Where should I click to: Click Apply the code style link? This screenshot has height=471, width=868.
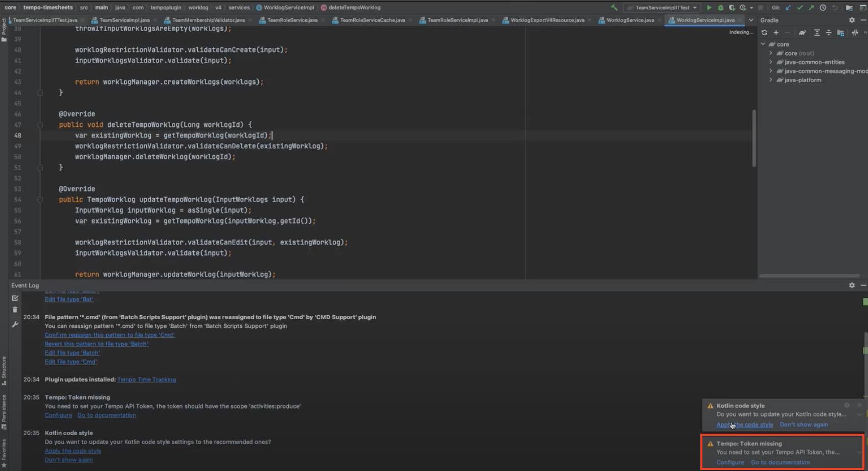coord(744,425)
